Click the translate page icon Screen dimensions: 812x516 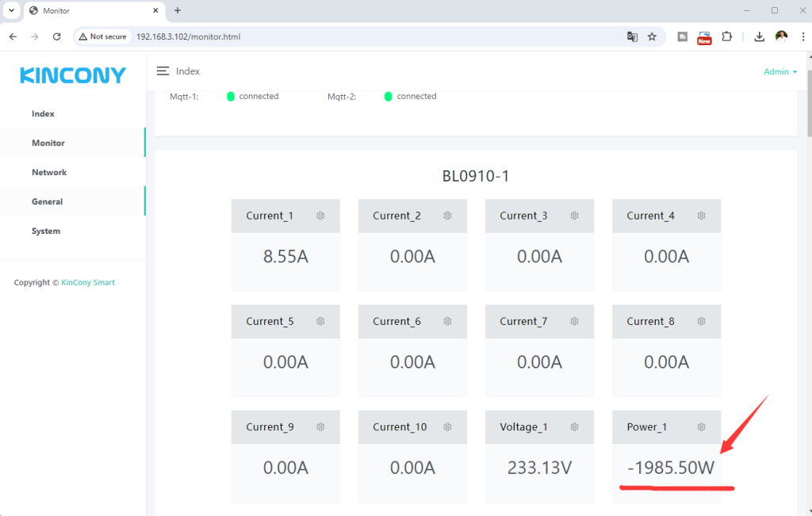pos(632,36)
